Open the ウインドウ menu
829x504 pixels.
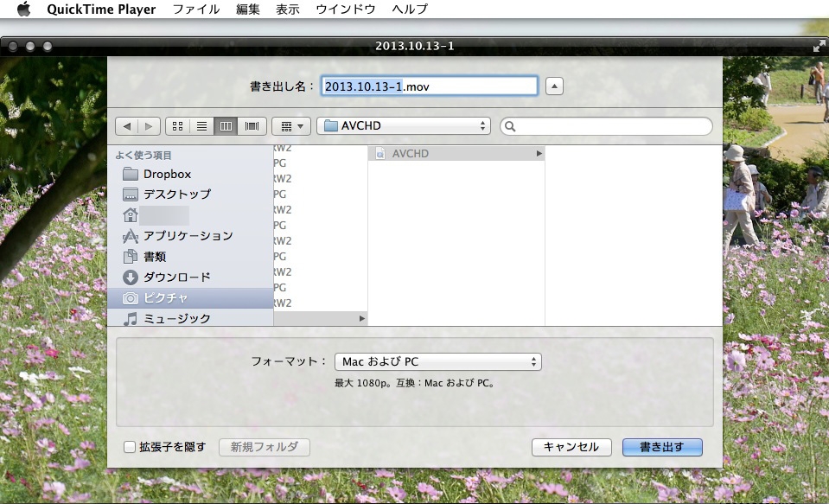[x=345, y=9]
